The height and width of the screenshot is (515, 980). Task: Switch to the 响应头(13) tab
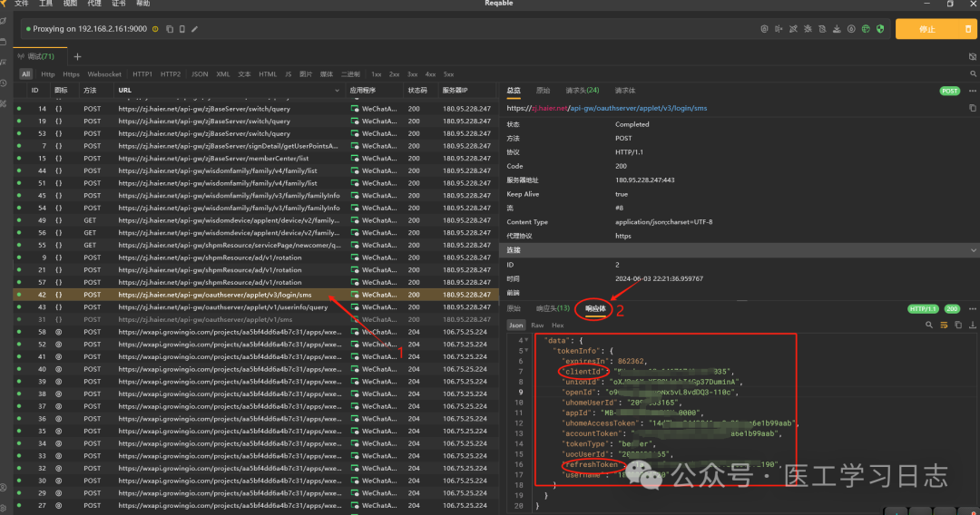[x=553, y=308]
